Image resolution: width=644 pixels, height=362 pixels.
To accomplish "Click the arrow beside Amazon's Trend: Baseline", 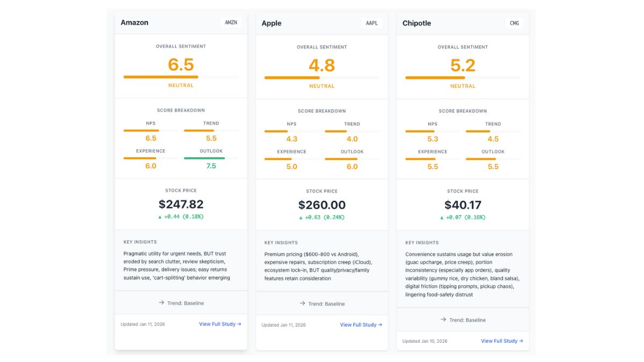I will (x=160, y=302).
